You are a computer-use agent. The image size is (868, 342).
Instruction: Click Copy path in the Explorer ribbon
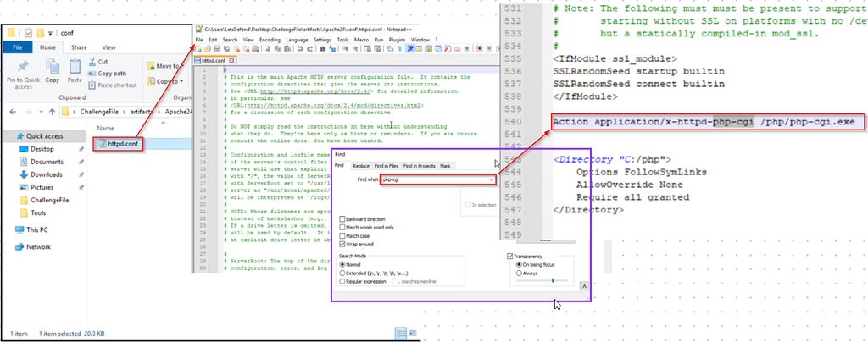coord(107,74)
